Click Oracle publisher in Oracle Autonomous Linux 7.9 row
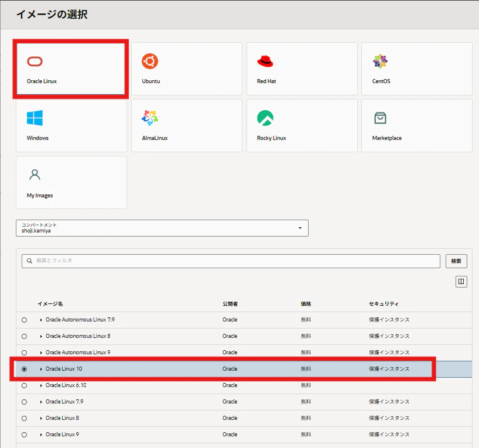479x448 pixels. click(x=230, y=320)
